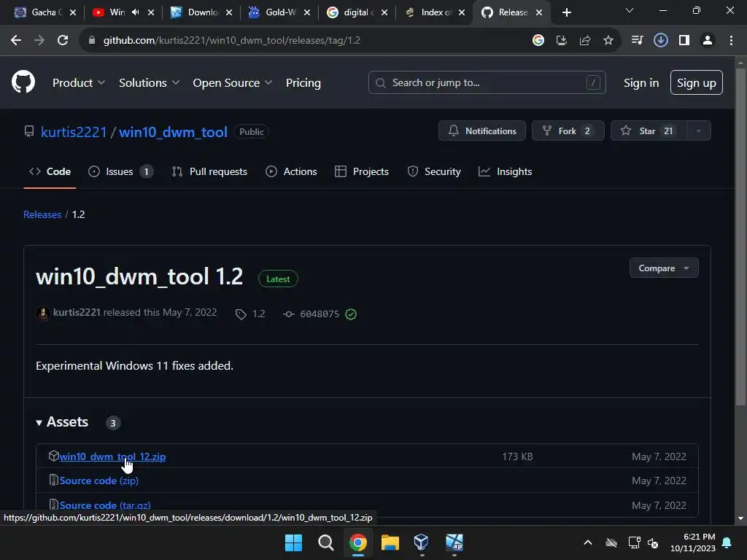Image resolution: width=747 pixels, height=560 pixels.
Task: Open the Issues tab
Action: tap(120, 171)
